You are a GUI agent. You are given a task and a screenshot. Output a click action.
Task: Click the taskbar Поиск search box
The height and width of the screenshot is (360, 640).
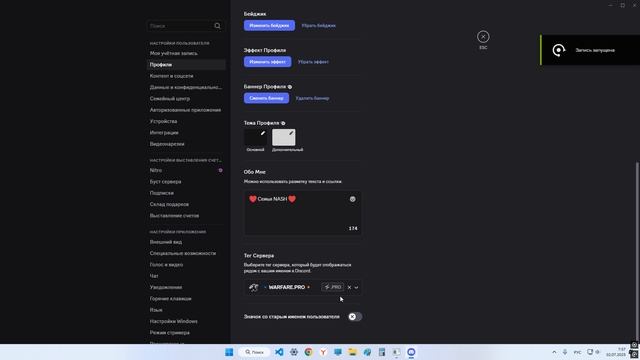click(x=254, y=352)
